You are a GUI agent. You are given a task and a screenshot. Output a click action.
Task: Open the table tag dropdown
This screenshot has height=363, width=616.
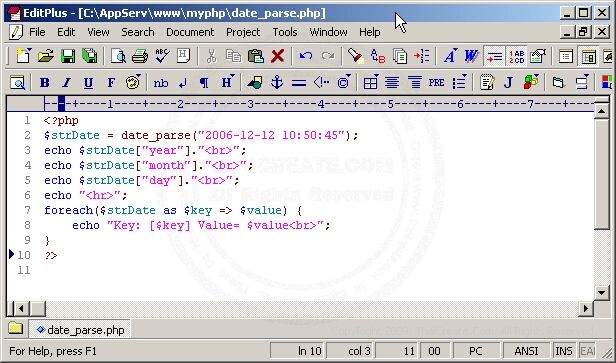point(370,82)
